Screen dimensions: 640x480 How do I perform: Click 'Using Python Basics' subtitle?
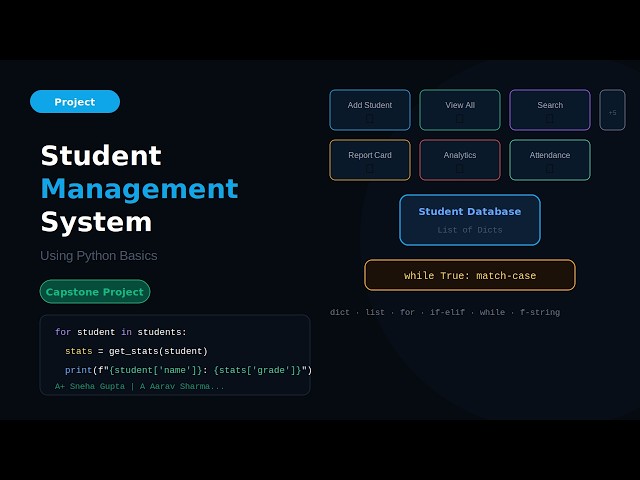pos(99,256)
